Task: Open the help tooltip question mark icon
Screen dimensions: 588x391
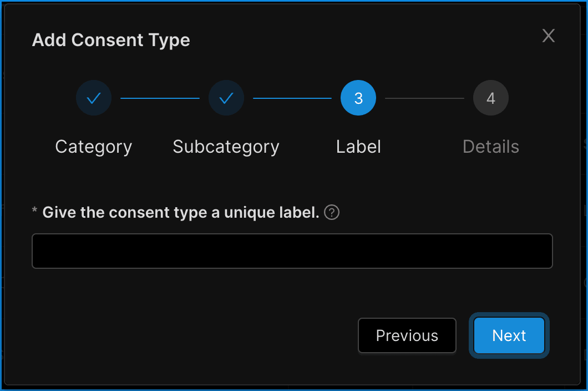Action: point(332,213)
